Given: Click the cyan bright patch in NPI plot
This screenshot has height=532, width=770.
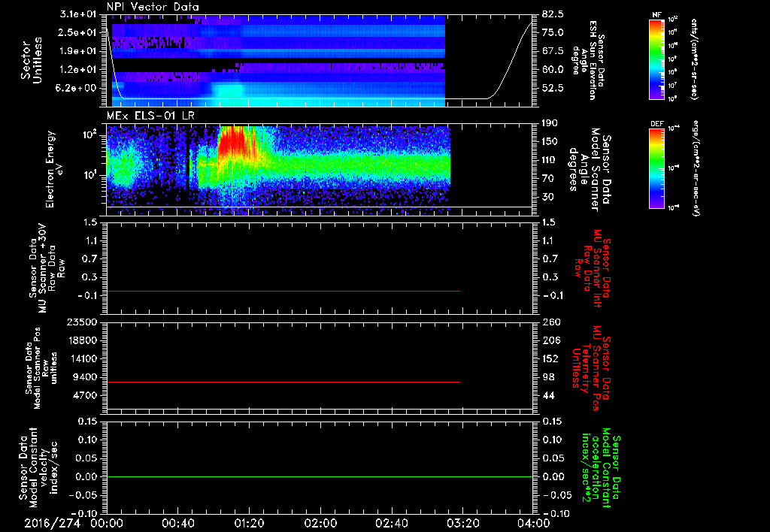Looking at the screenshot, I should (227, 91).
